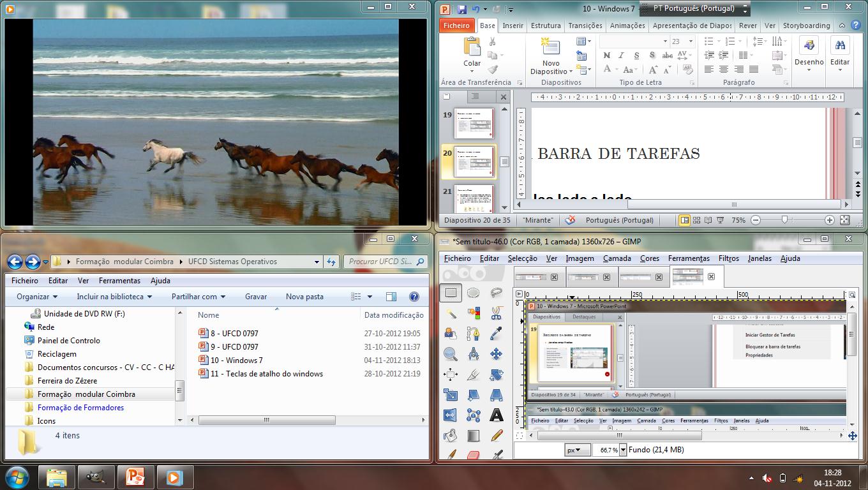The width and height of the screenshot is (868, 490).
Task: Open the font size dropdown showing 23
Action: 691,41
